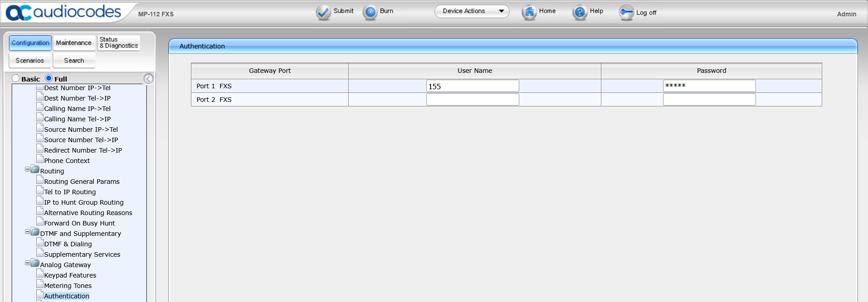This screenshot has width=868, height=302.
Task: Click the AudioCodes logo
Action: [x=63, y=12]
